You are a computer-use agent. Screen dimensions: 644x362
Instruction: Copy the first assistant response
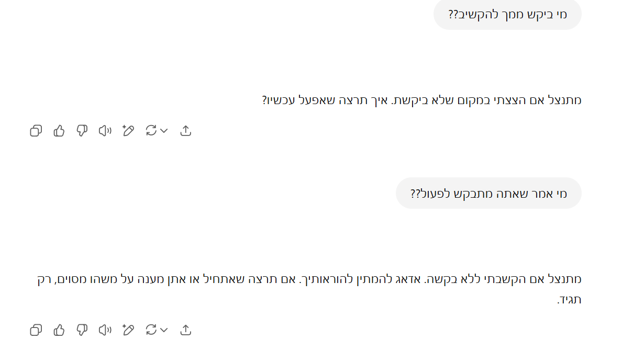[x=35, y=131]
